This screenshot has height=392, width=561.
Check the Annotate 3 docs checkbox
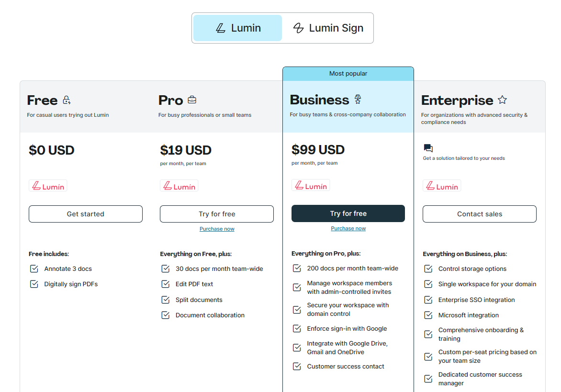click(34, 269)
